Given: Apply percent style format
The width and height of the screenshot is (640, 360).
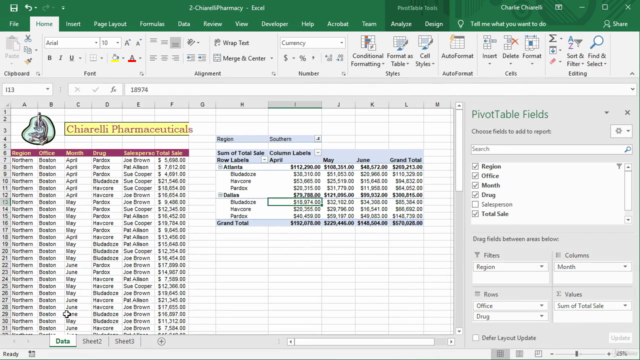Looking at the screenshot, I should click(302, 58).
